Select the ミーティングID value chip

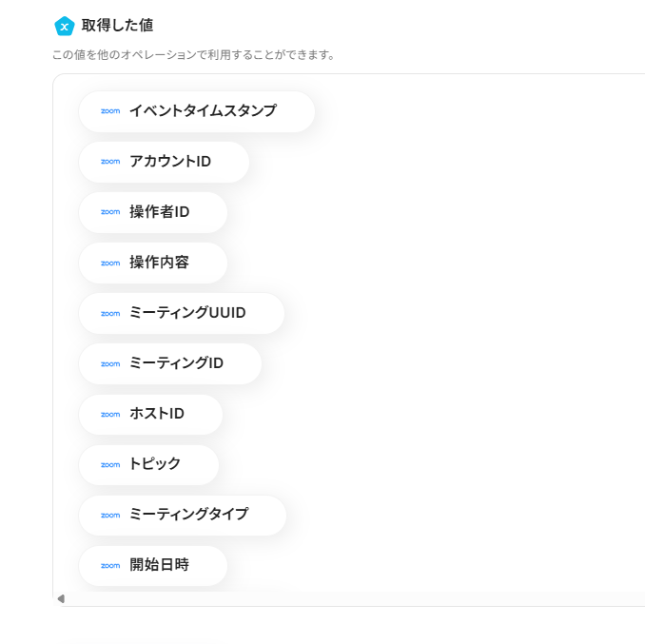(x=170, y=363)
